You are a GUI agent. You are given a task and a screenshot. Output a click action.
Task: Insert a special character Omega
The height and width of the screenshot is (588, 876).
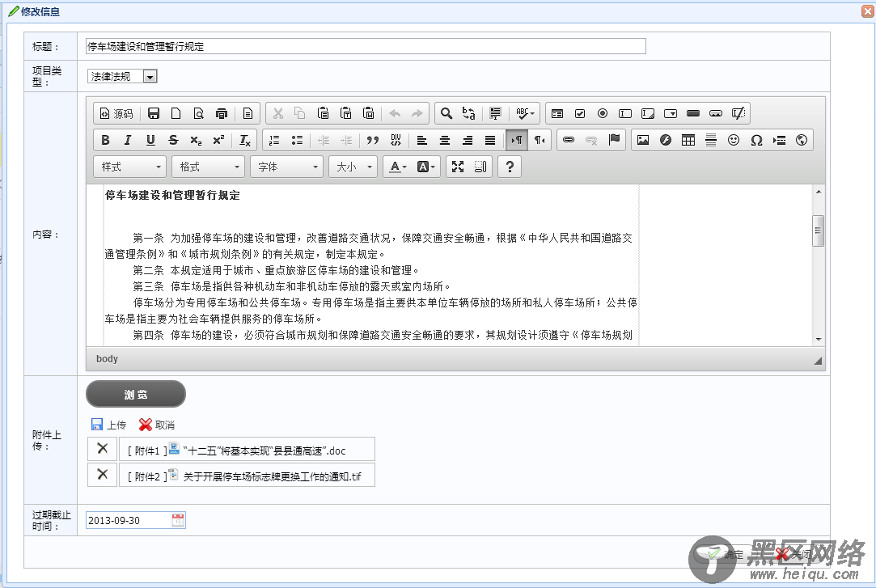pos(756,140)
